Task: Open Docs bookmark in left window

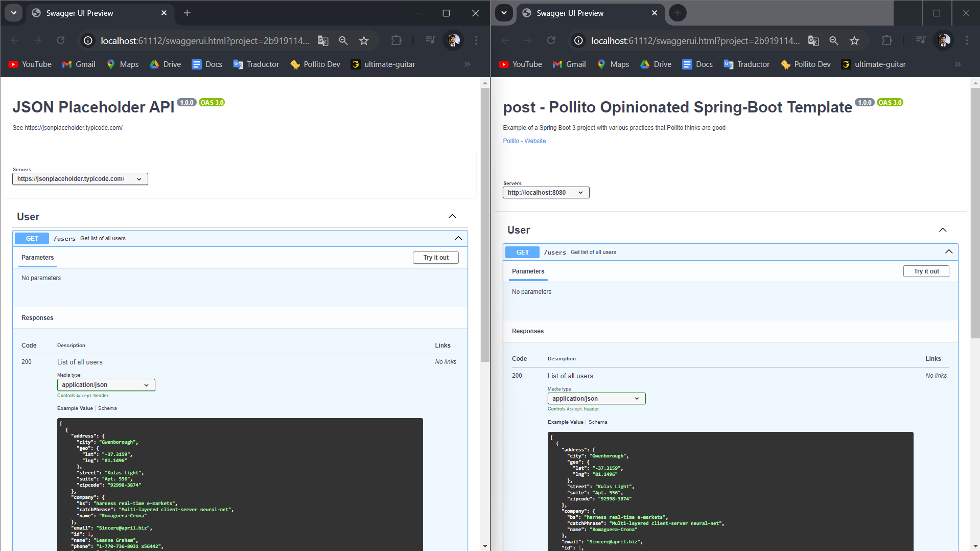Action: tap(207, 64)
